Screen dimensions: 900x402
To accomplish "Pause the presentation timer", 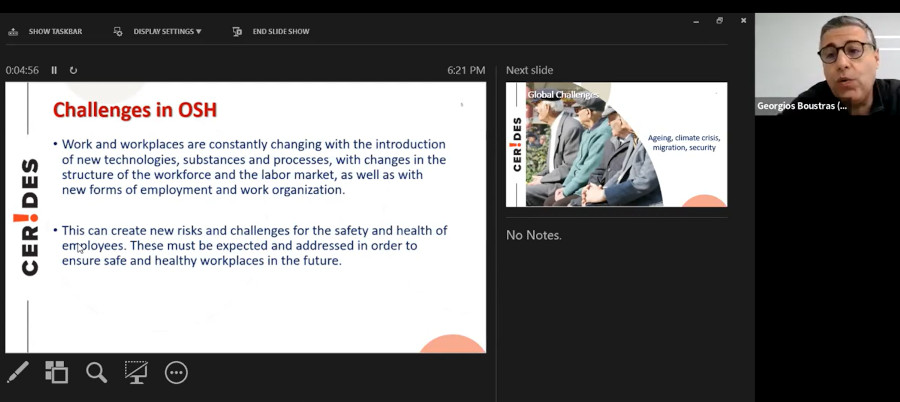I will coord(54,70).
